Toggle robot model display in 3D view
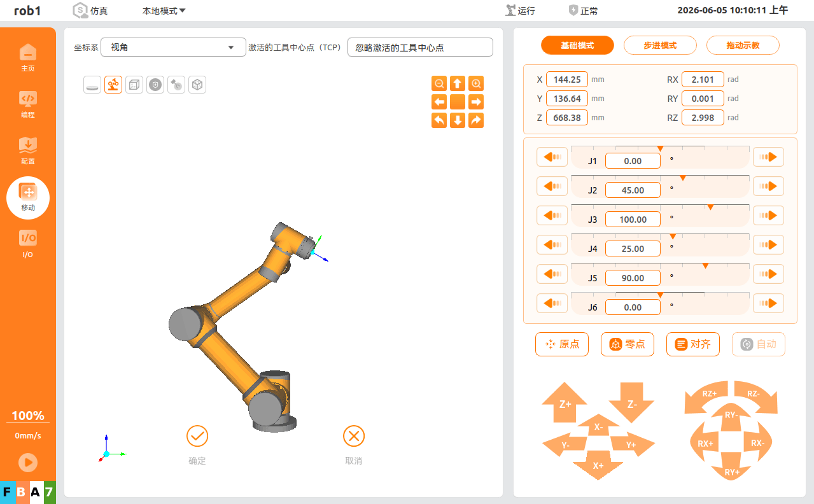The height and width of the screenshot is (504, 814). pos(113,85)
